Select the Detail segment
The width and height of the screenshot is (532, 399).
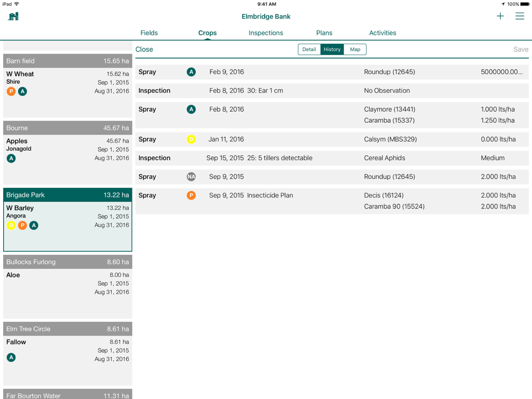tap(309, 49)
